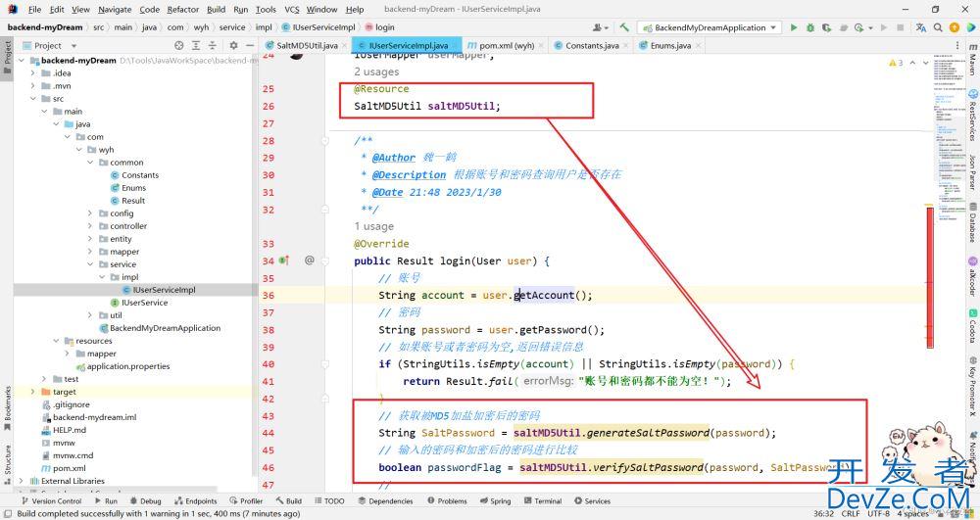This screenshot has width=980, height=520.
Task: Switch to Enums.java tab
Action: (670, 46)
